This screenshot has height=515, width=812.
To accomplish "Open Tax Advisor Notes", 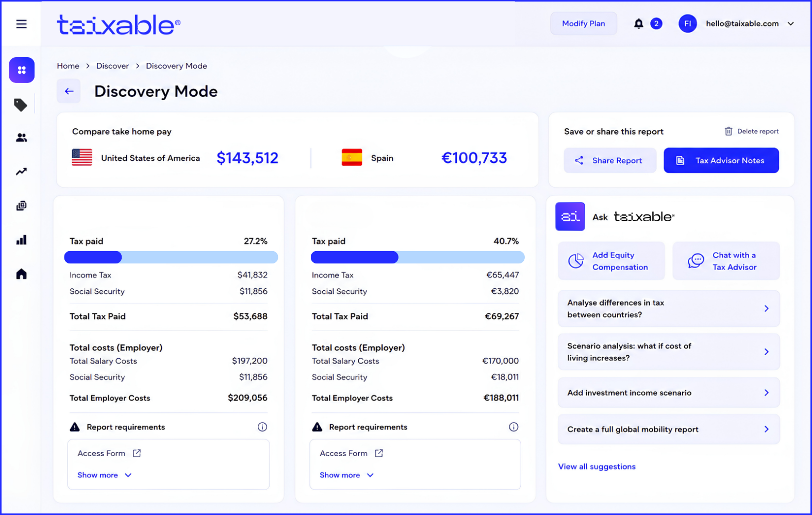I will coord(721,160).
